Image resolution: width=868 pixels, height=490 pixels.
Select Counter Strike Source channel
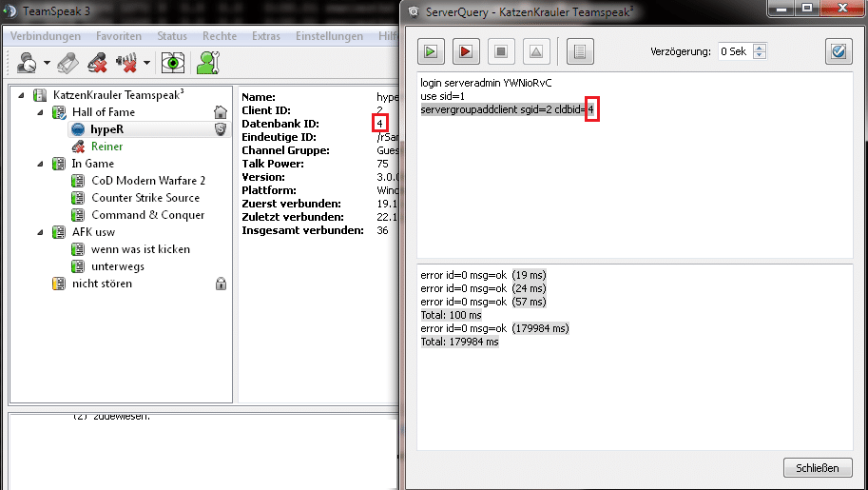coord(145,198)
